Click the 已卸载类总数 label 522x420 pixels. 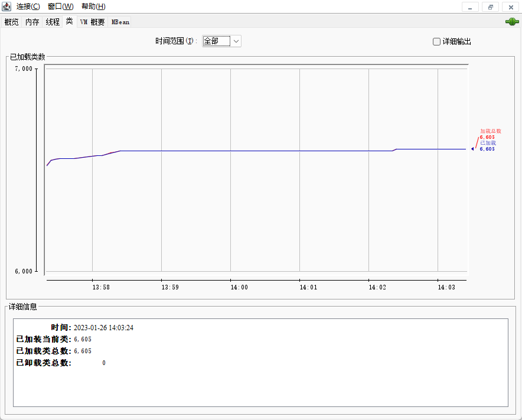(x=44, y=363)
